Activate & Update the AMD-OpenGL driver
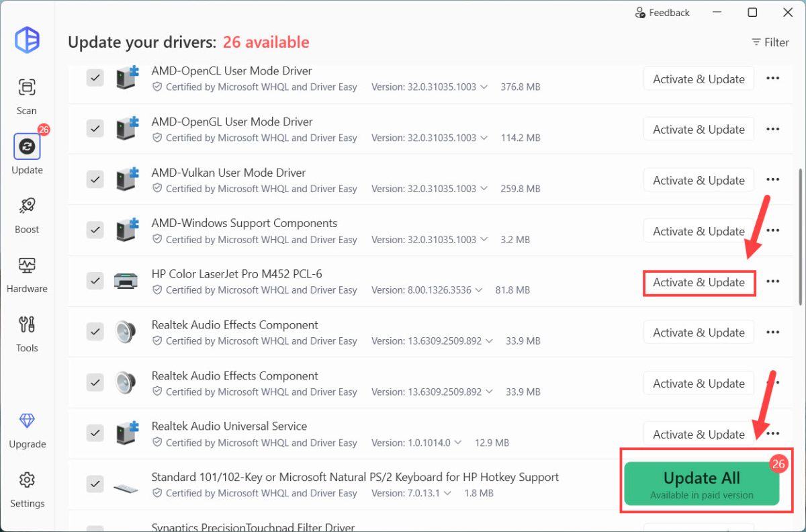The width and height of the screenshot is (806, 532). pyautogui.click(x=699, y=129)
